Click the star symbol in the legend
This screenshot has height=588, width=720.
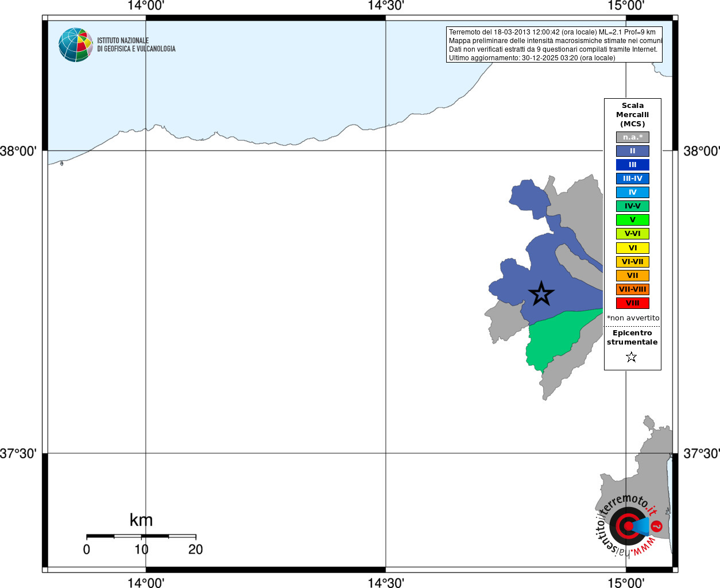(632, 357)
